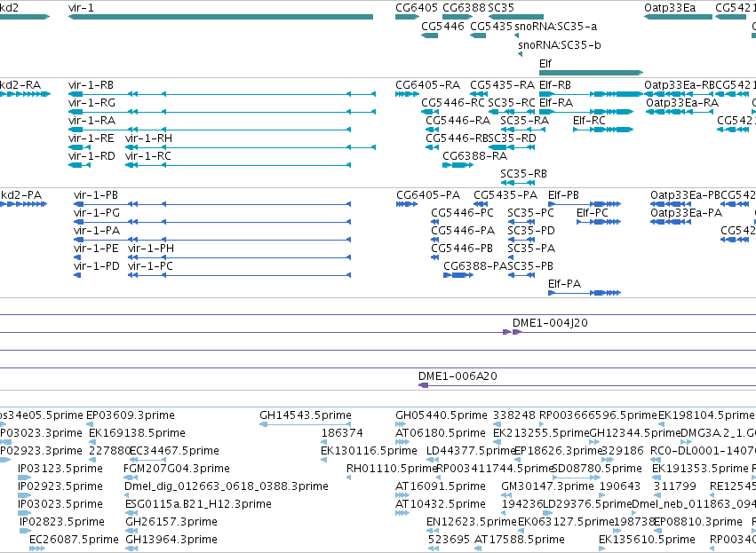Open transcript label CG6405-RA
The height and width of the screenshot is (553, 756).
pyautogui.click(x=427, y=85)
